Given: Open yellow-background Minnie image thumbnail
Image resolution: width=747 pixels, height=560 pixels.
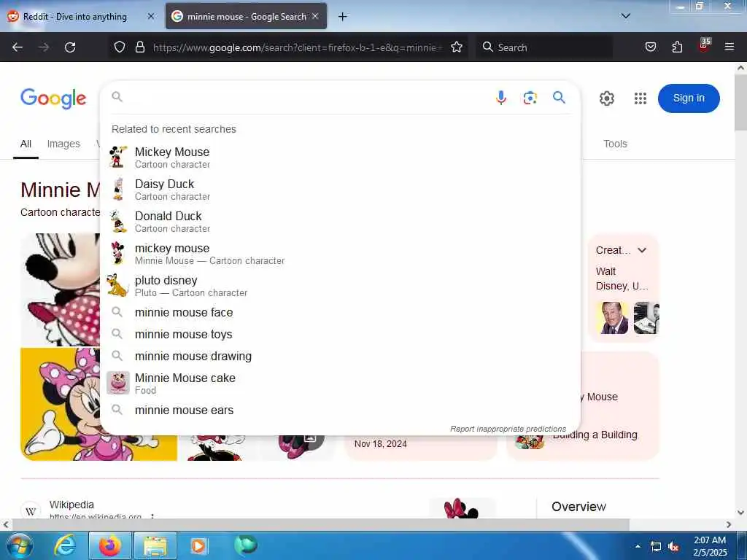Looking at the screenshot, I should [61, 404].
